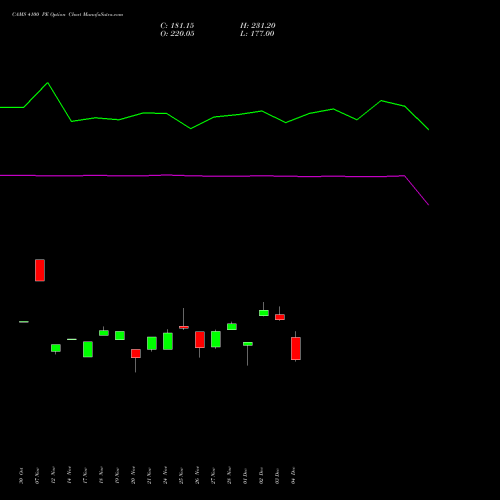This screenshot has height=500, width=500.
Task: Click the purple indicator line
Action: click(x=214, y=176)
